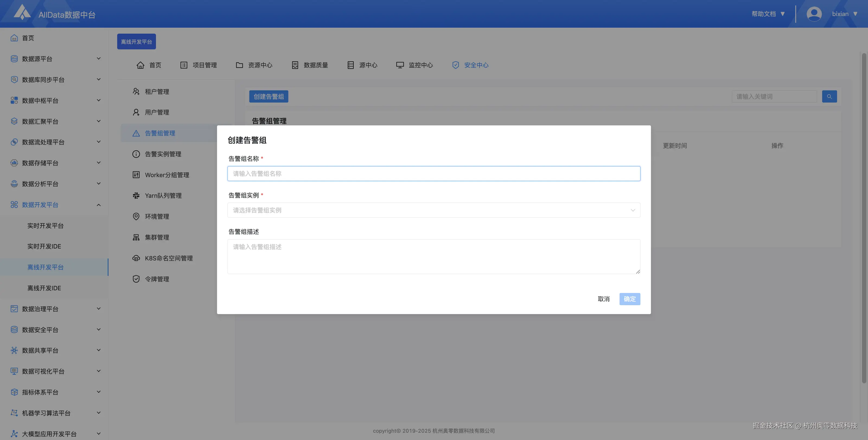This screenshot has height=440, width=868.
Task: Open the alert group instance dropdown
Action: (434, 210)
